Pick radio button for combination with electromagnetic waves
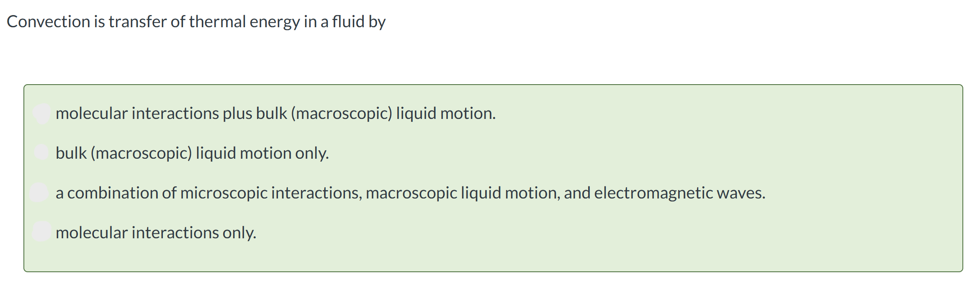This screenshot has width=980, height=281. coord(40,192)
